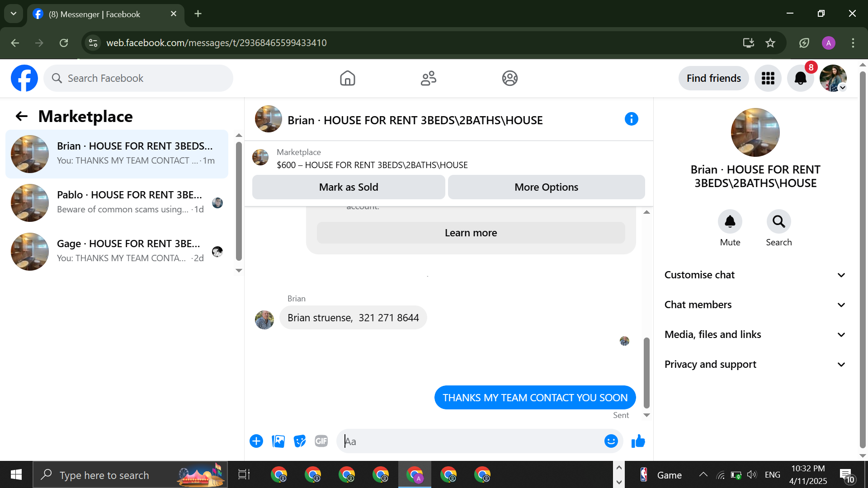The height and width of the screenshot is (488, 868).
Task: Open the Gage house rent conversation
Action: tap(117, 252)
